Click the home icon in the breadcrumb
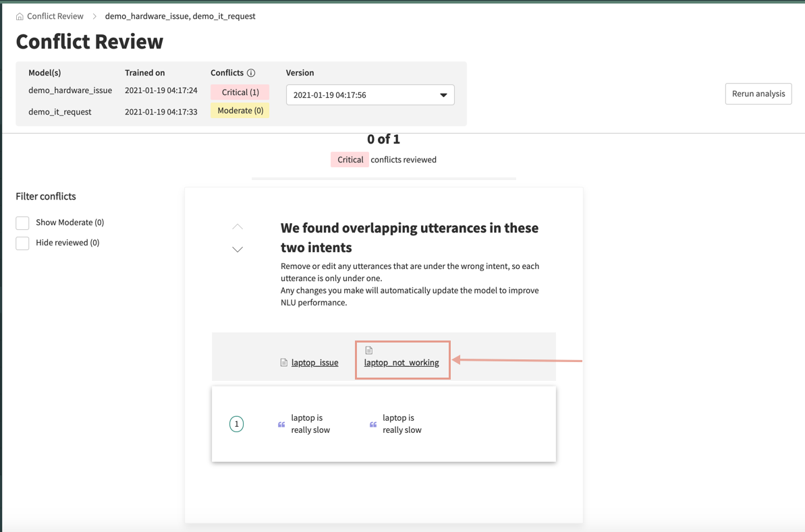 [x=20, y=16]
